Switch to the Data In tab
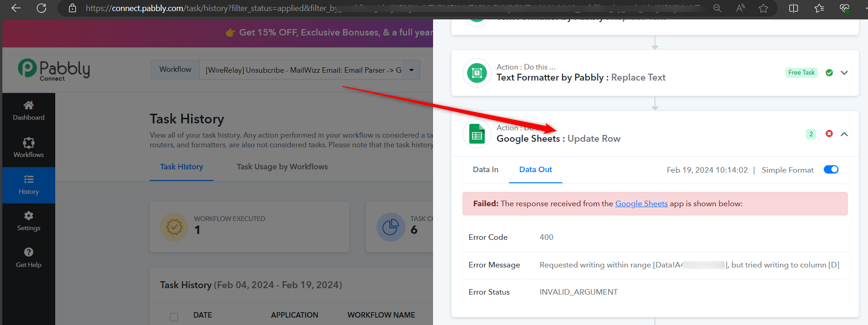Viewport: 868px width, 325px height. pyautogui.click(x=486, y=169)
